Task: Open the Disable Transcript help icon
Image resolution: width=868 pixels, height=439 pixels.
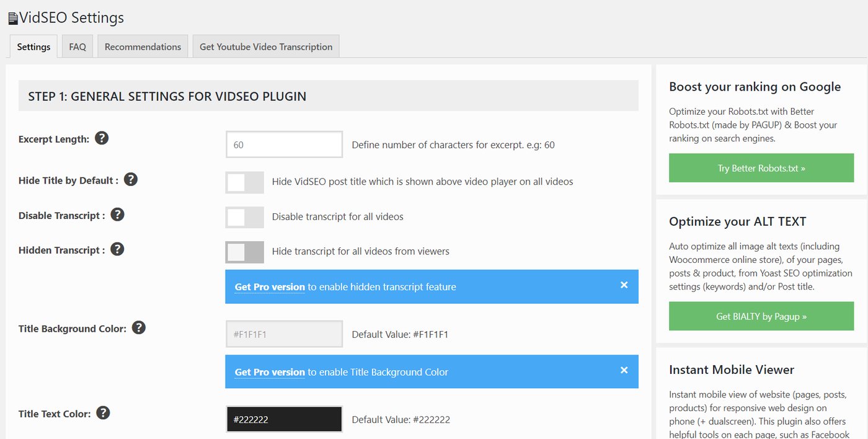Action: (x=117, y=214)
